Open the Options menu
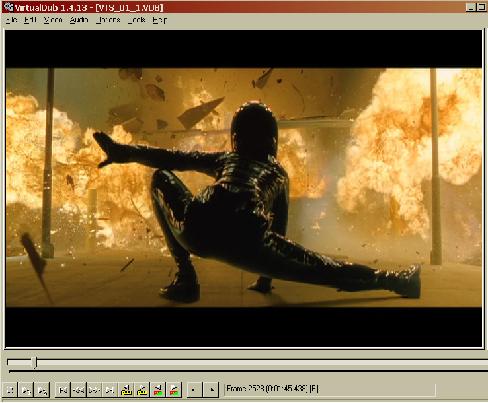This screenshot has height=403, width=488. (x=108, y=20)
